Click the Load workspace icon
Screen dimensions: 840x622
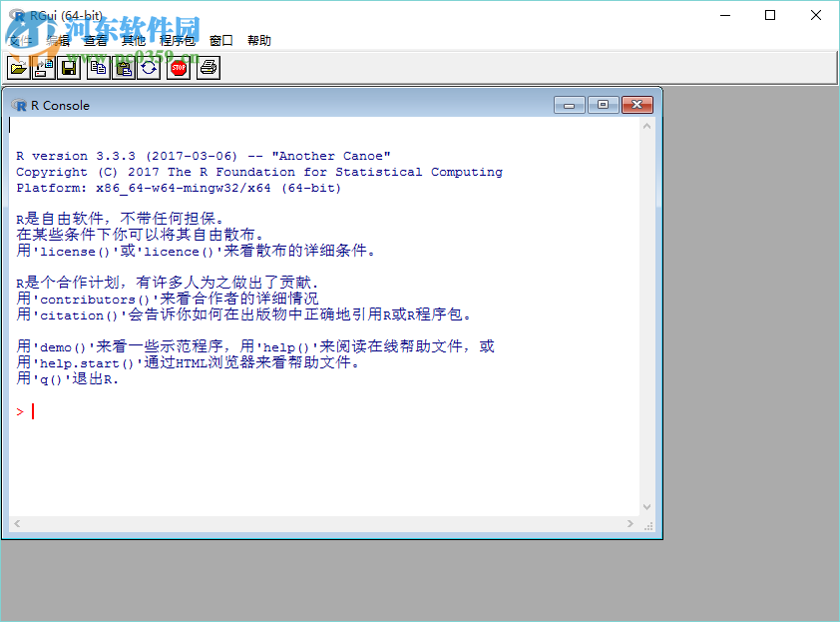click(x=42, y=67)
